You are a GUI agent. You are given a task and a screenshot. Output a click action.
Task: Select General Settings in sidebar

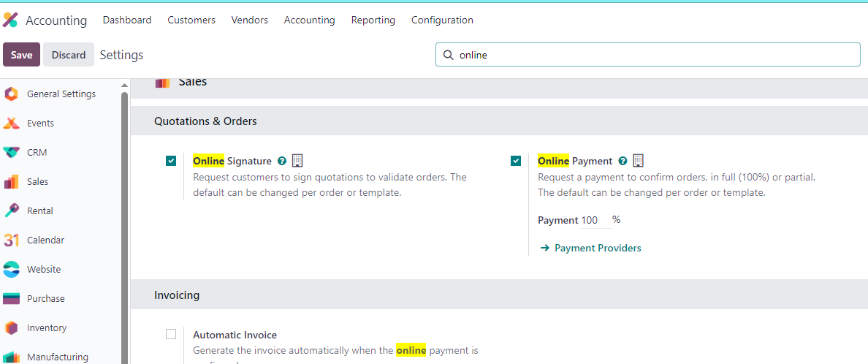(x=61, y=94)
